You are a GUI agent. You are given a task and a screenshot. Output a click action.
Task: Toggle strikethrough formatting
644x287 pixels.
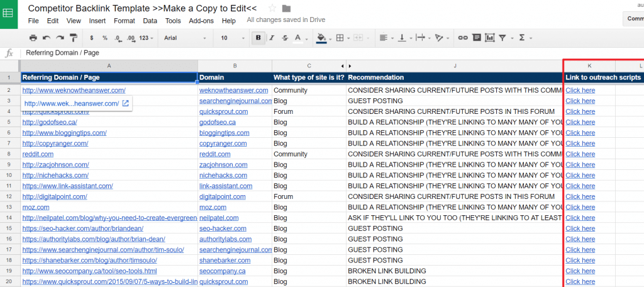(x=285, y=38)
